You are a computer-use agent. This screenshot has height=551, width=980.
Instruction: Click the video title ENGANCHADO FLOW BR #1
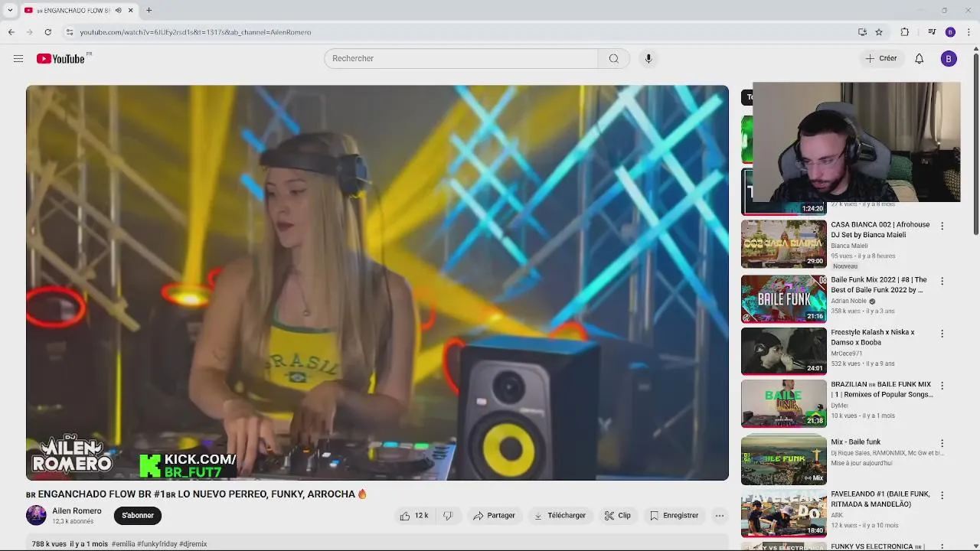(x=196, y=494)
